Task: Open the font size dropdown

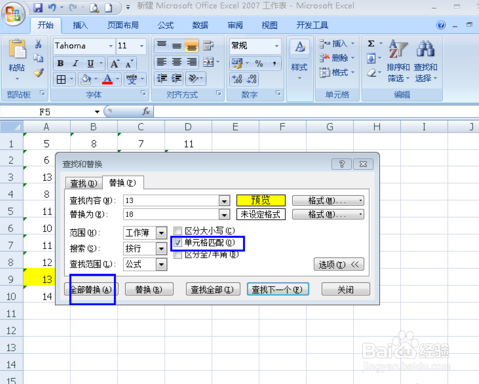Action: pyautogui.click(x=142, y=46)
